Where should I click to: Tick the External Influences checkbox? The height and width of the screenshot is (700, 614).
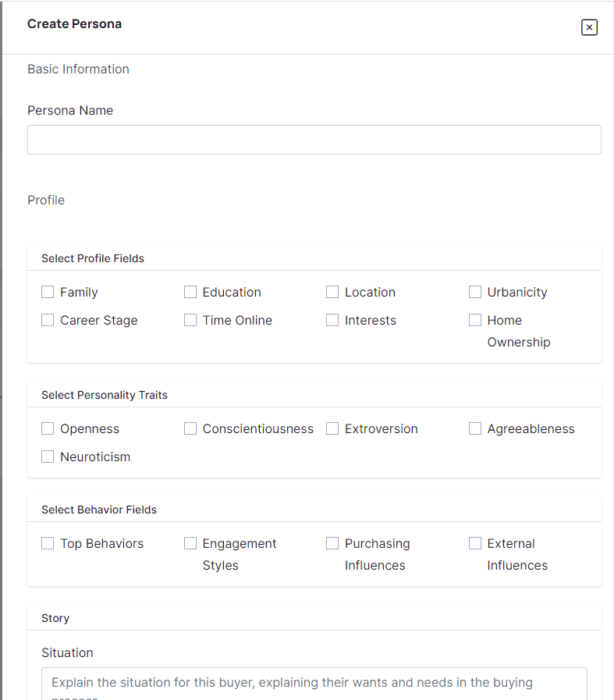pos(475,543)
